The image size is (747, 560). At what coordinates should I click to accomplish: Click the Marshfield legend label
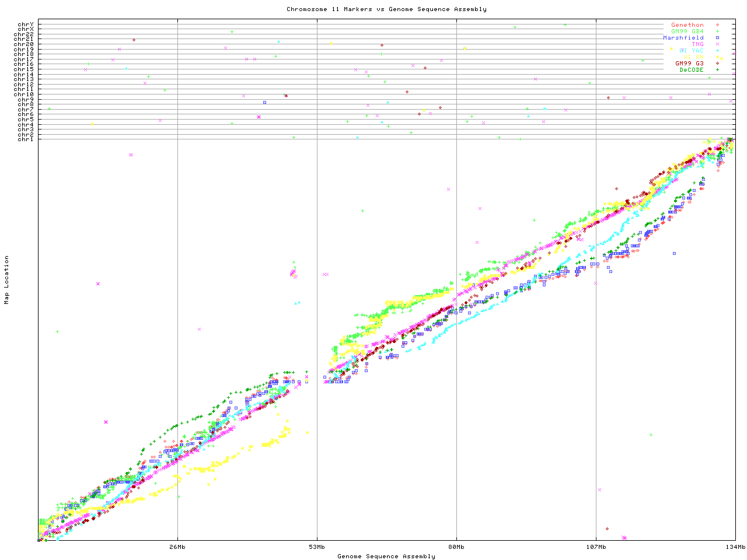(x=683, y=38)
